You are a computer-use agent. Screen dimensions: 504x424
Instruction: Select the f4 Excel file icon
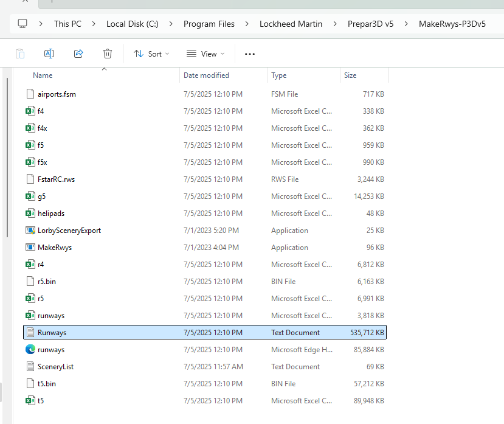click(x=30, y=111)
